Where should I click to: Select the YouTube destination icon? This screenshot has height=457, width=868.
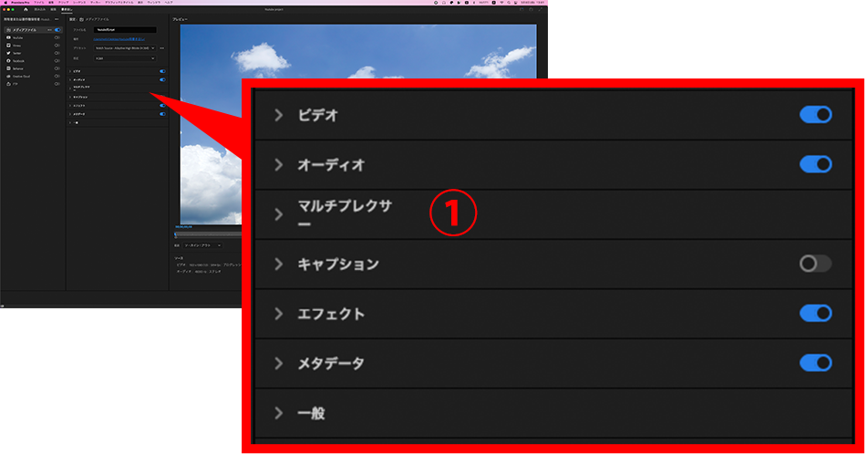point(8,37)
